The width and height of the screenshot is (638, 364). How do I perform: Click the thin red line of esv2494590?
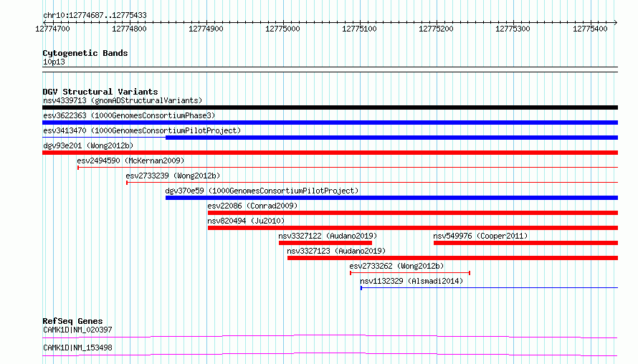click(x=348, y=168)
